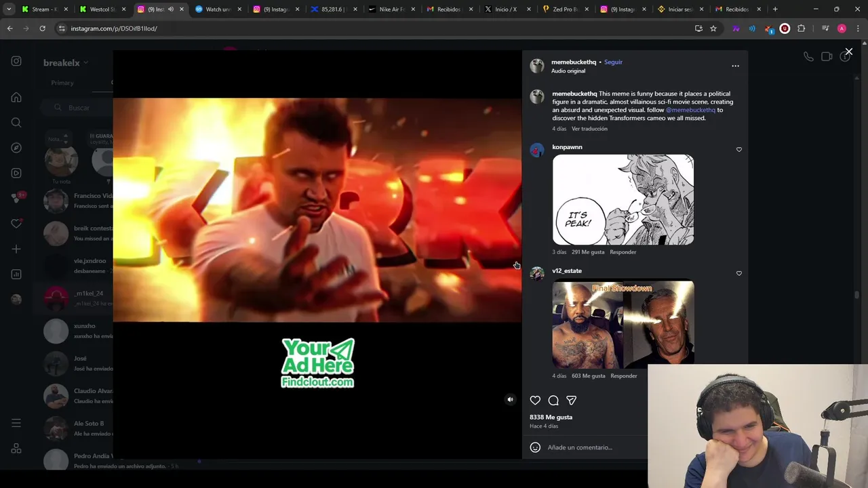Reload the Instagram page
The width and height of the screenshot is (868, 488).
pyautogui.click(x=42, y=28)
